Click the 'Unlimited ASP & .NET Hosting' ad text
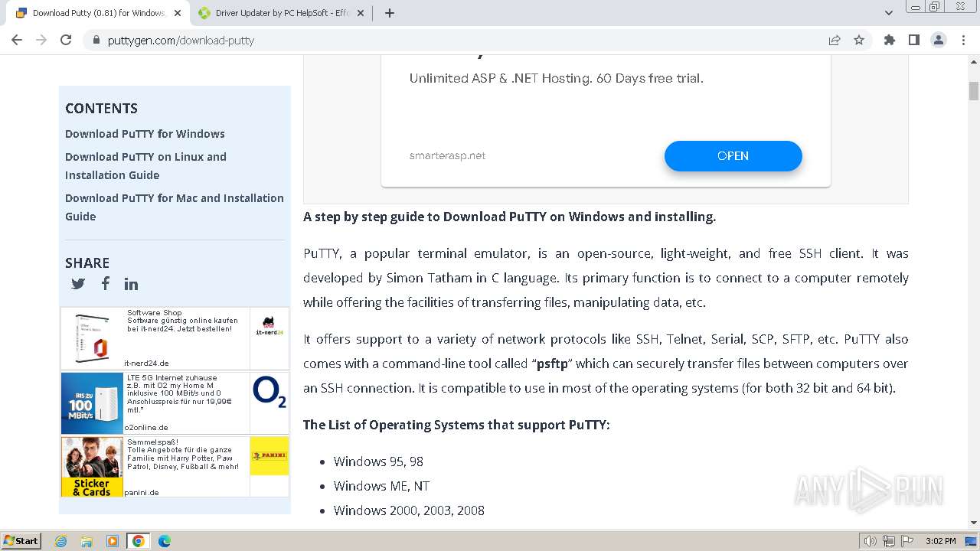The width and height of the screenshot is (980, 551). [x=556, y=78]
